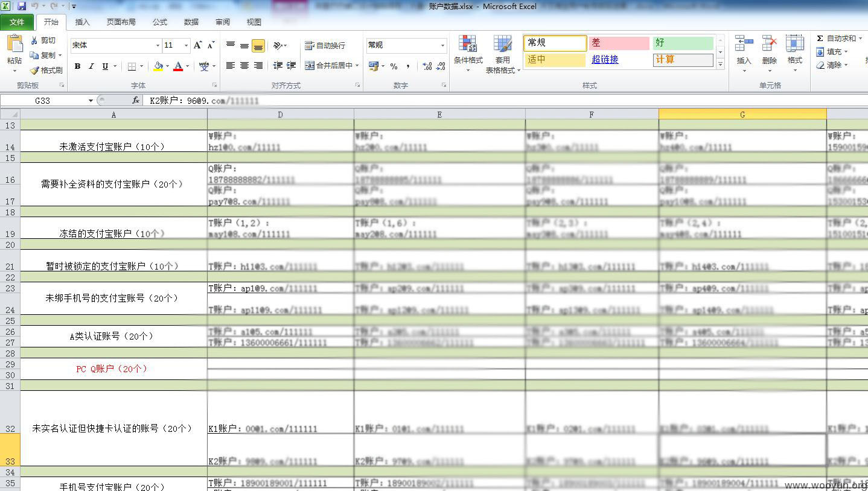Expand the Name Box dropdown arrow
The height and width of the screenshot is (491, 868).
click(91, 101)
